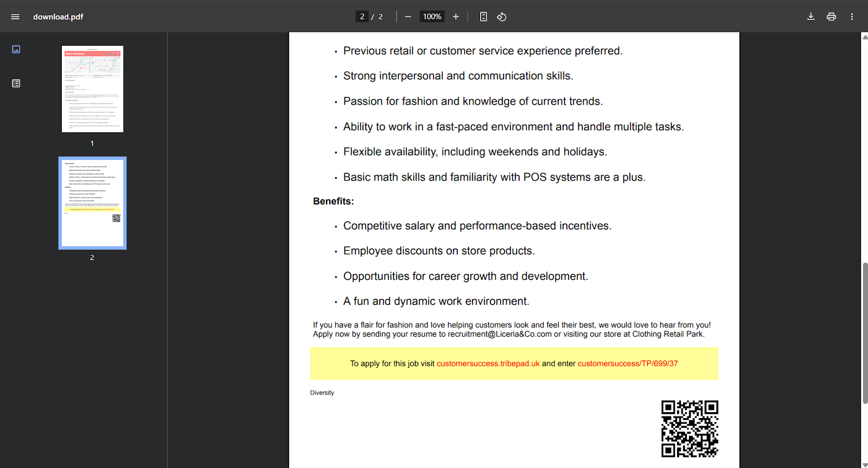868x468 pixels.
Task: Click the zoom in plus button
Action: click(456, 17)
